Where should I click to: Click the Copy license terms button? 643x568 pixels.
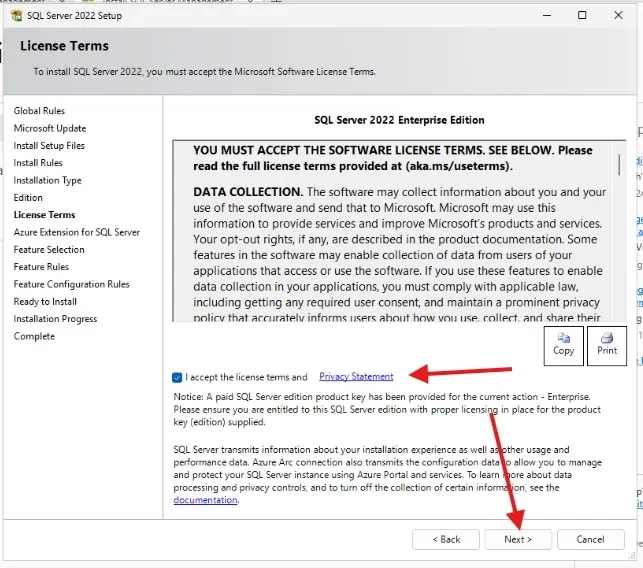pyautogui.click(x=563, y=346)
